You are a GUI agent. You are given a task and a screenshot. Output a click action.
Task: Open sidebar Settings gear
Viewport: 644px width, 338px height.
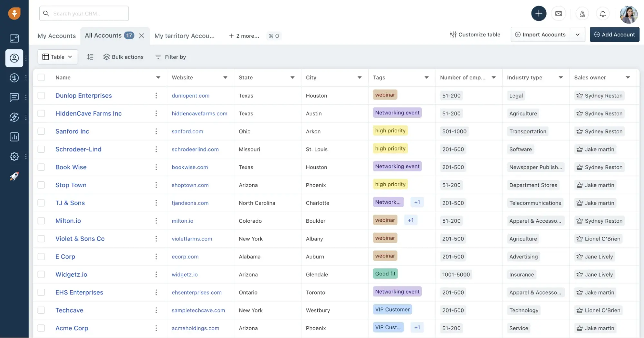click(14, 157)
